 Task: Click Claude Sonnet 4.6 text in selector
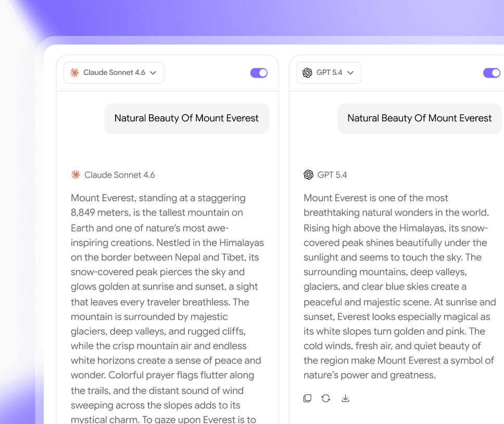pyautogui.click(x=114, y=72)
